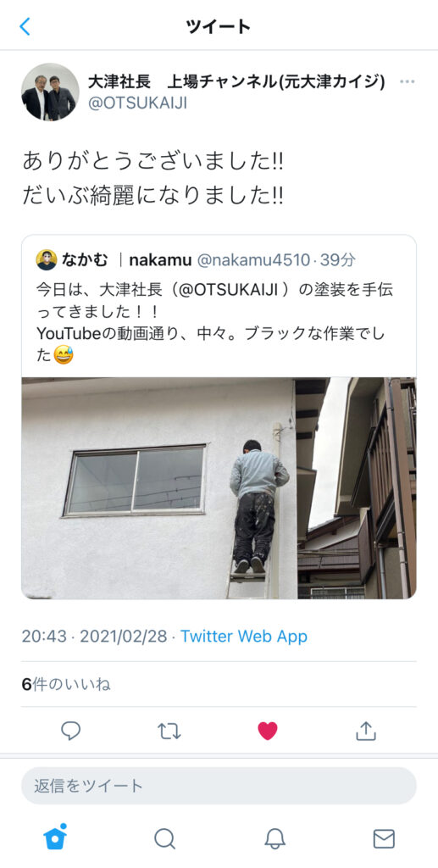
Task: View the 6件のいいね likes list
Action: point(66,685)
